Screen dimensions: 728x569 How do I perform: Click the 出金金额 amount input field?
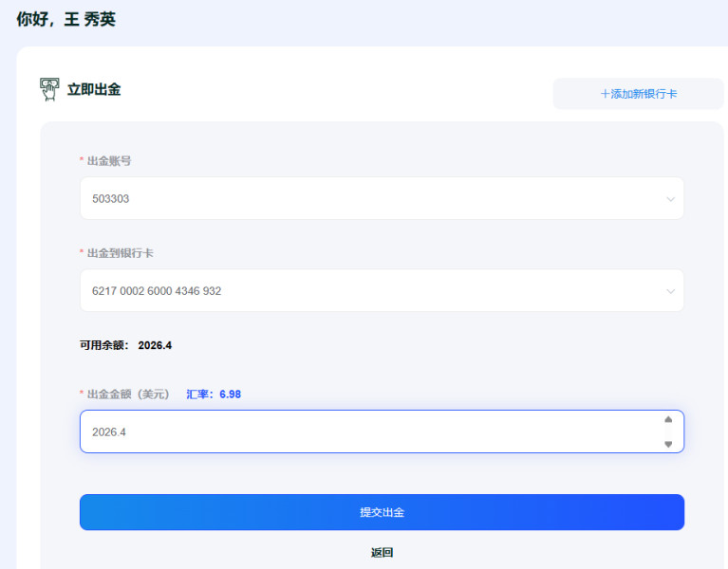382,431
